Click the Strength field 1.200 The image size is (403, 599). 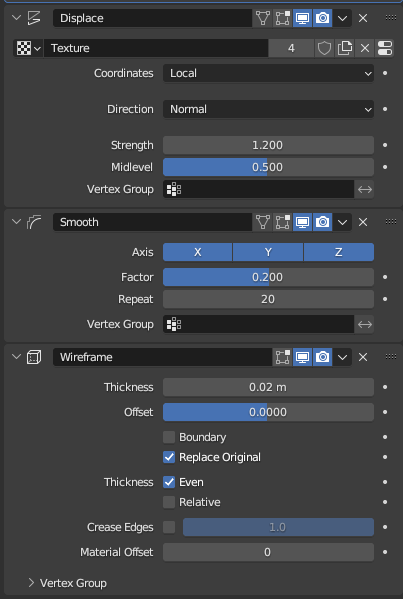coord(268,145)
